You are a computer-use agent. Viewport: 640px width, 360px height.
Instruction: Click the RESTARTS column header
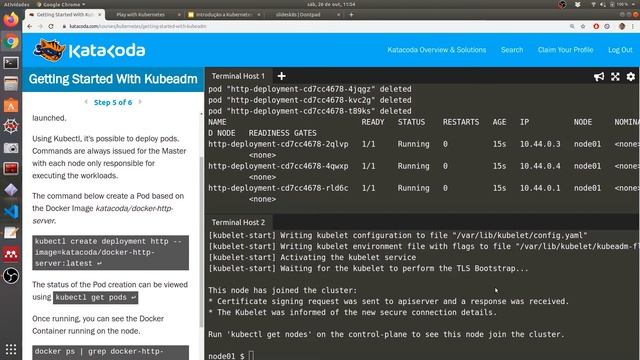461,122
